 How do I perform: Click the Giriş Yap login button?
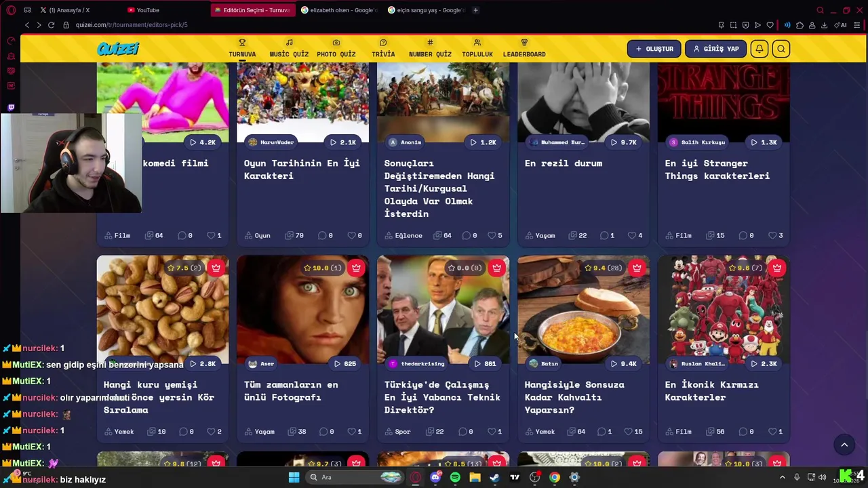715,49
